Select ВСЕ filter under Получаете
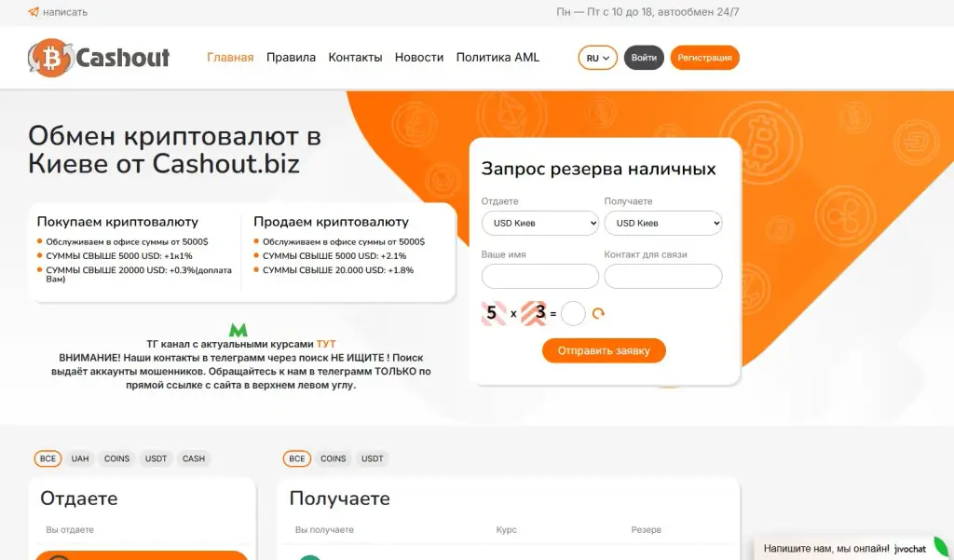The height and width of the screenshot is (560, 954). [x=297, y=458]
